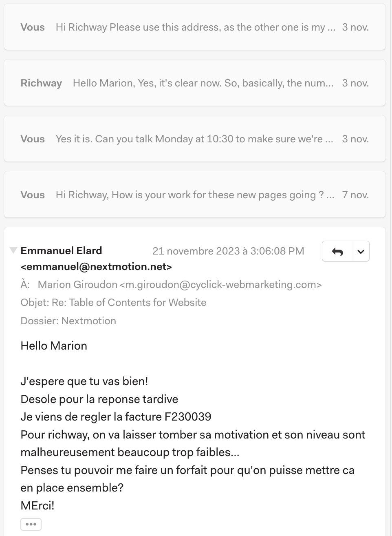The image size is (392, 536).
Task: Collapse Emmanuel Elard's message with the triangle
Action: (13, 250)
